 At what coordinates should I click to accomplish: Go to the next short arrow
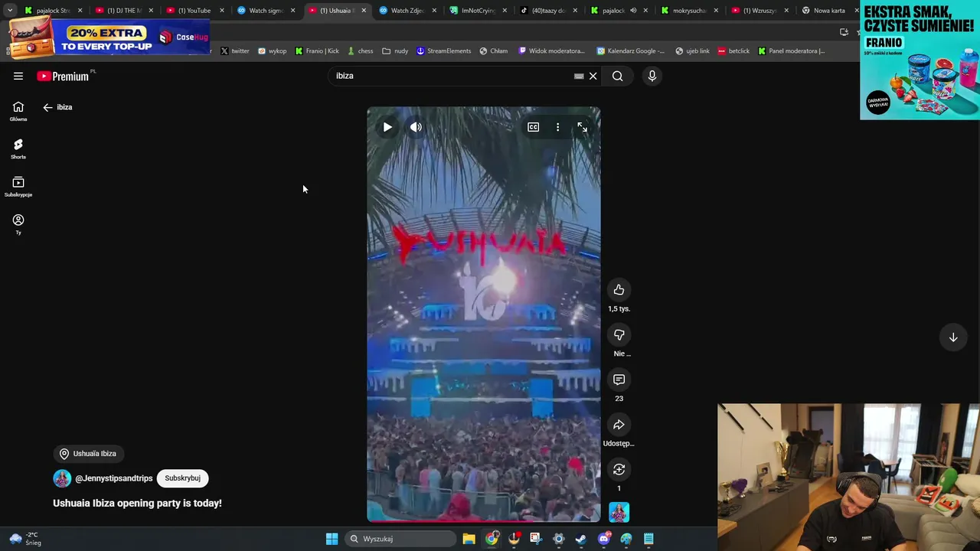tap(953, 337)
